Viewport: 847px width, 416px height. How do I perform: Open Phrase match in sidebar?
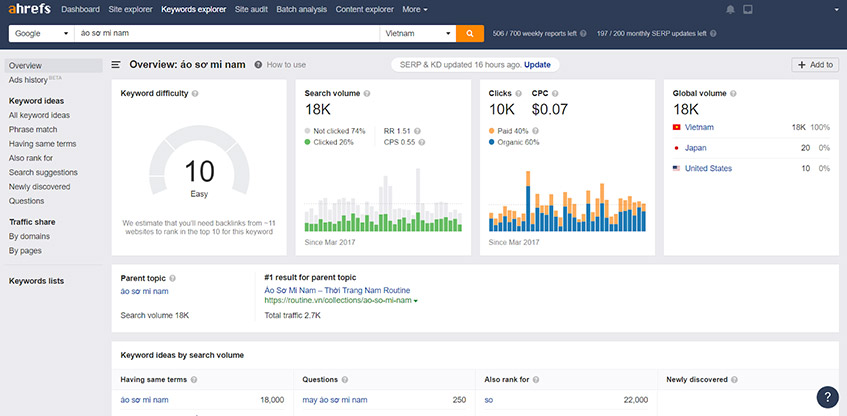(x=33, y=130)
